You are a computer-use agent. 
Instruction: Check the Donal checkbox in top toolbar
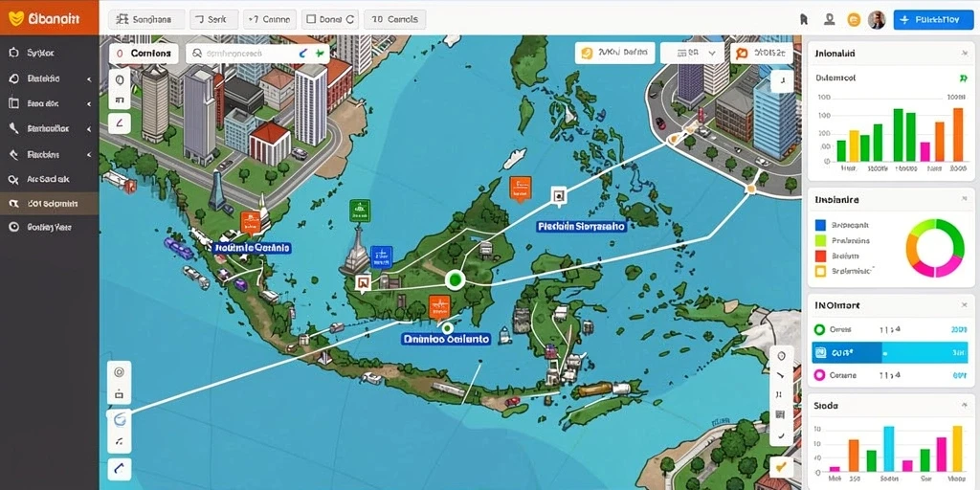[x=311, y=20]
